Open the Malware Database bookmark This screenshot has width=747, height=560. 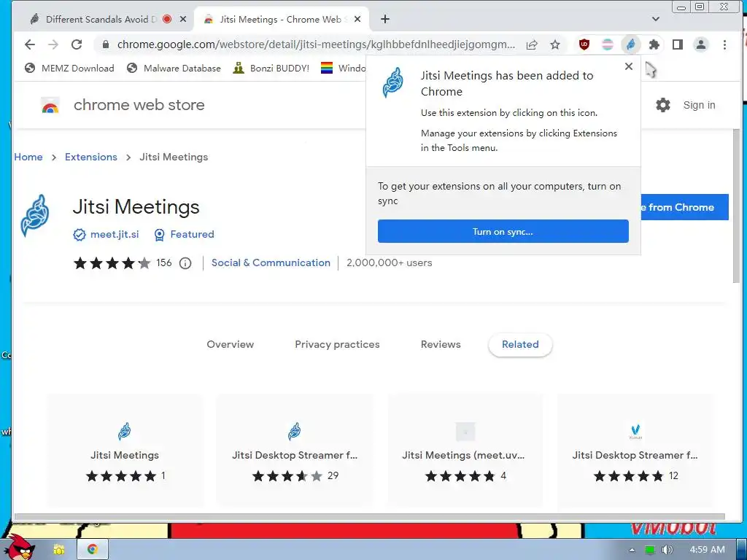point(174,68)
